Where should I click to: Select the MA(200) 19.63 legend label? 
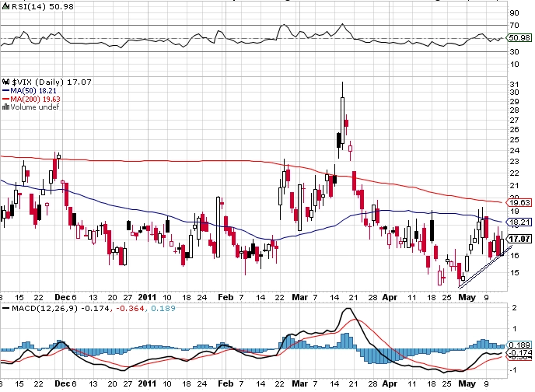click(36, 99)
